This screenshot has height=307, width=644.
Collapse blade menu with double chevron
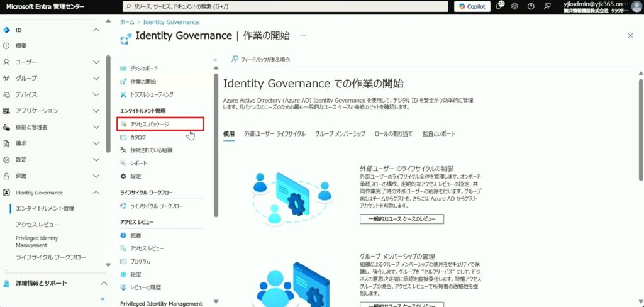click(x=215, y=60)
